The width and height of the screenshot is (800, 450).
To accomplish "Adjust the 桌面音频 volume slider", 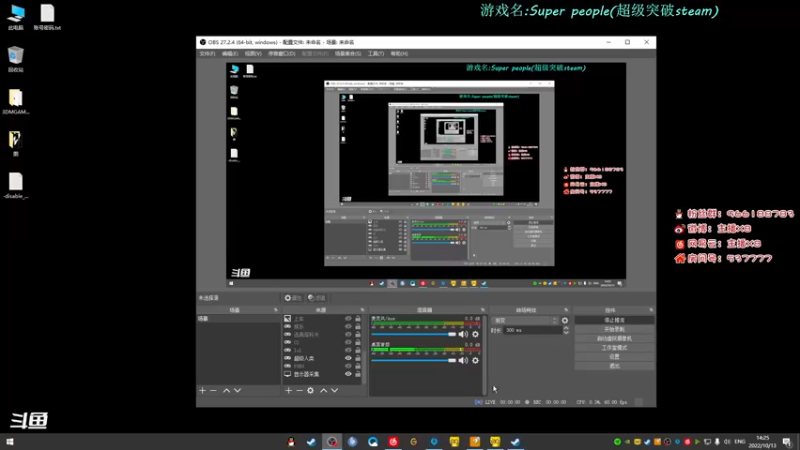I will coord(414,360).
